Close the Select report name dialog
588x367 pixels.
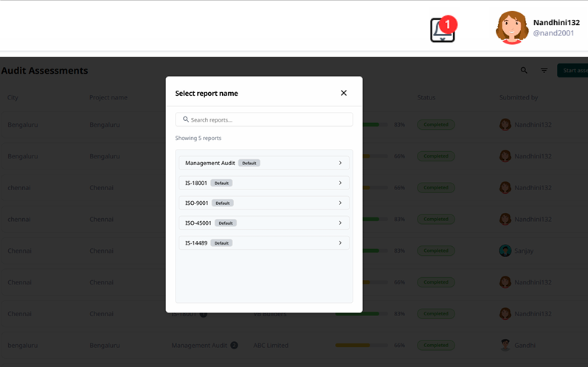click(343, 93)
